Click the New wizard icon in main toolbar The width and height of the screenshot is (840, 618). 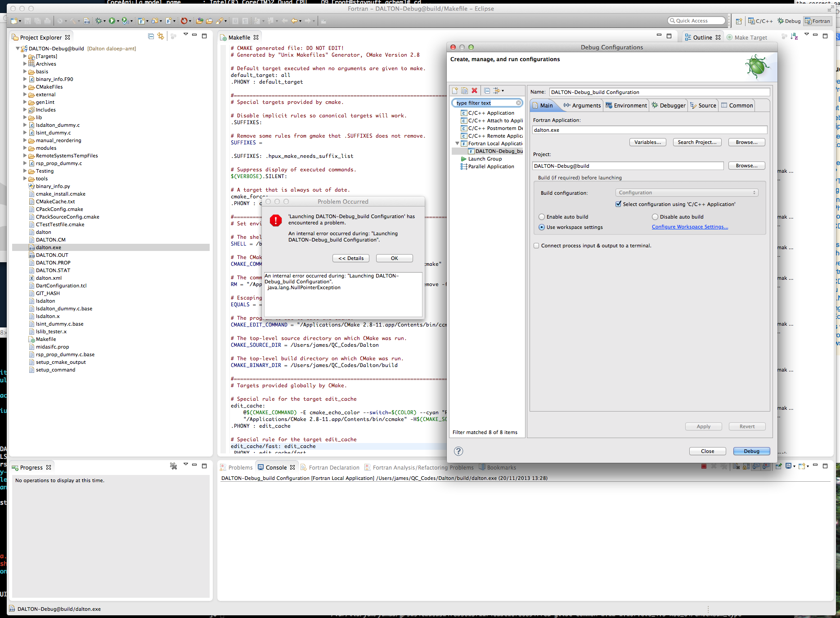[14, 21]
